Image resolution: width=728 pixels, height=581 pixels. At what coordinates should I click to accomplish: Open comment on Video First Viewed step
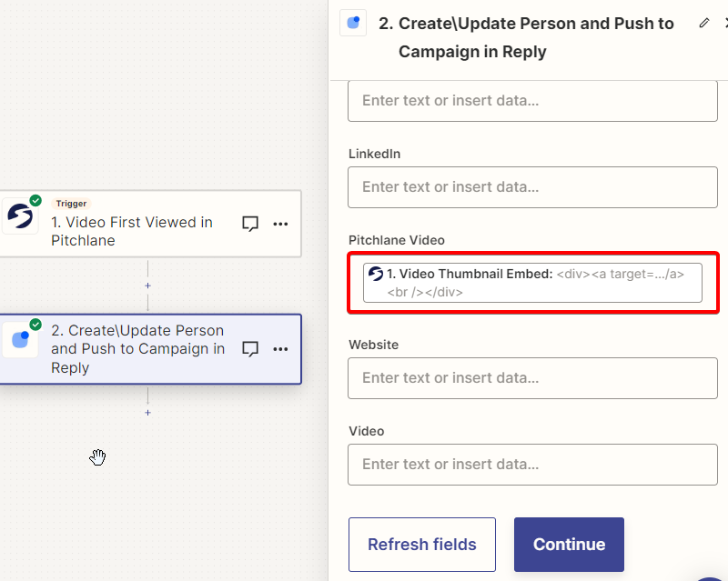point(250,224)
